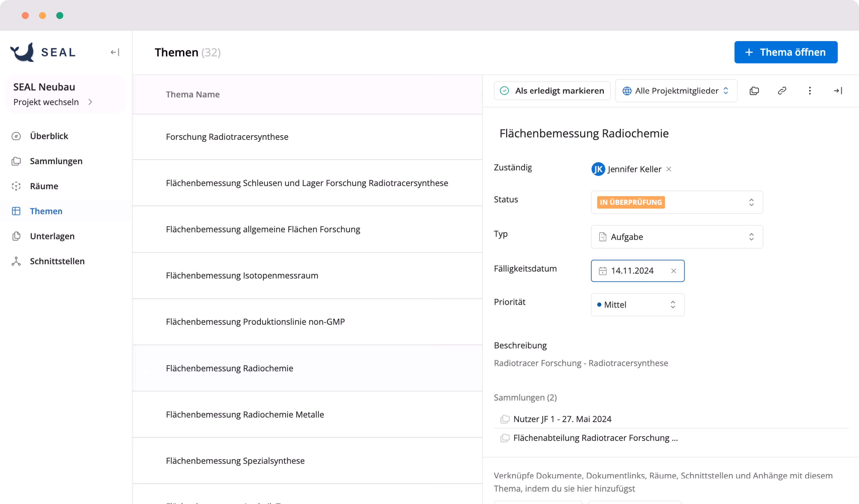Screen dimensions: 859x504
Task: Open Schnittstellen from sidebar navigation
Action: (57, 261)
